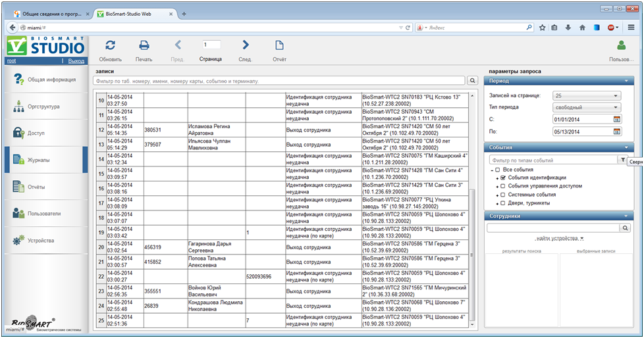Expand События управления доступом node
Image resolution: width=644 pixels, height=338 pixels.
[x=497, y=187]
